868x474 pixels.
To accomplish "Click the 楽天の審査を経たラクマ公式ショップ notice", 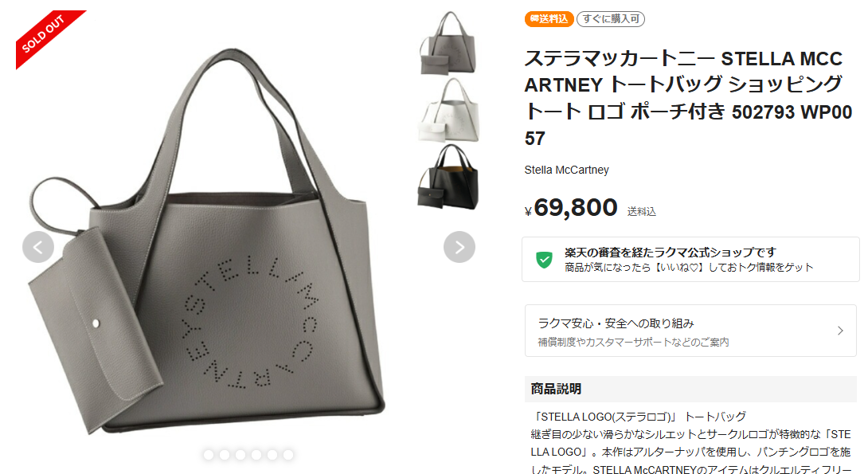I will coord(690,259).
